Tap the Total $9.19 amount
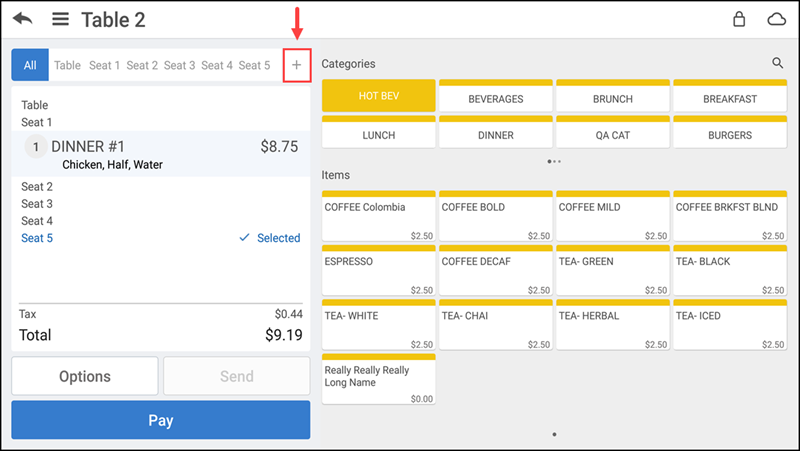Image resolution: width=800 pixels, height=452 pixels. (284, 335)
